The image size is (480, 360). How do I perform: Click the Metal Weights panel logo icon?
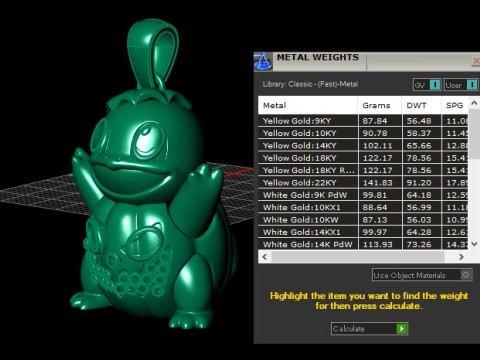point(263,62)
